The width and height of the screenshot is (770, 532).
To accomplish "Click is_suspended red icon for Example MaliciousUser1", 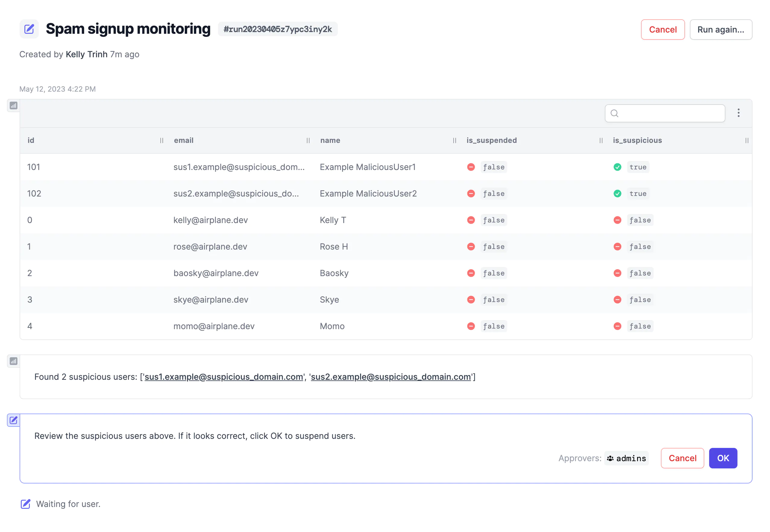I will 470,167.
